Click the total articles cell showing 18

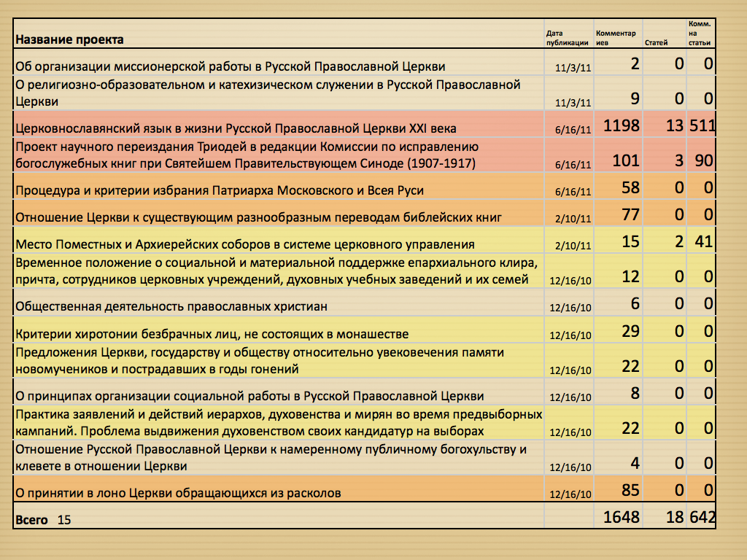click(674, 518)
